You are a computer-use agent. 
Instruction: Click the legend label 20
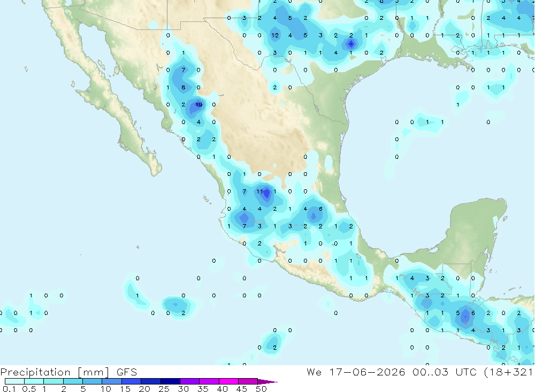coord(144,389)
